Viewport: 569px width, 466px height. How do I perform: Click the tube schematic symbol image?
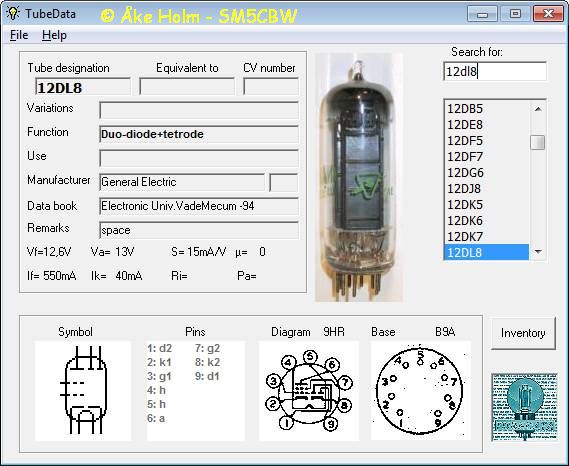tap(83, 391)
